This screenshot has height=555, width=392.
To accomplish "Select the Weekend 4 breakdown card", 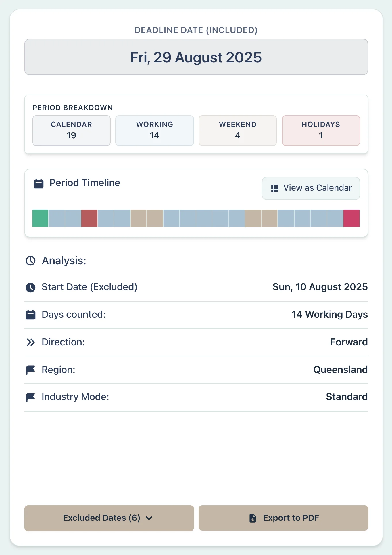I will [238, 131].
